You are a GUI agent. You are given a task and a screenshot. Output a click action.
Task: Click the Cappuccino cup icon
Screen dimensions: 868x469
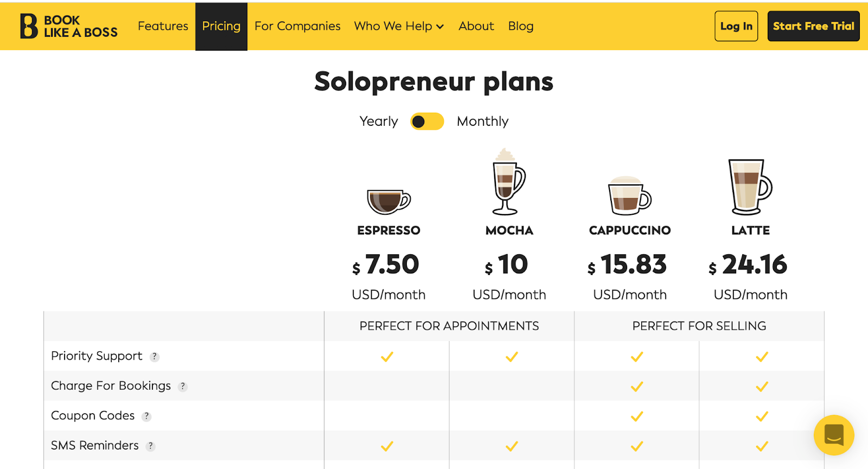tap(629, 196)
